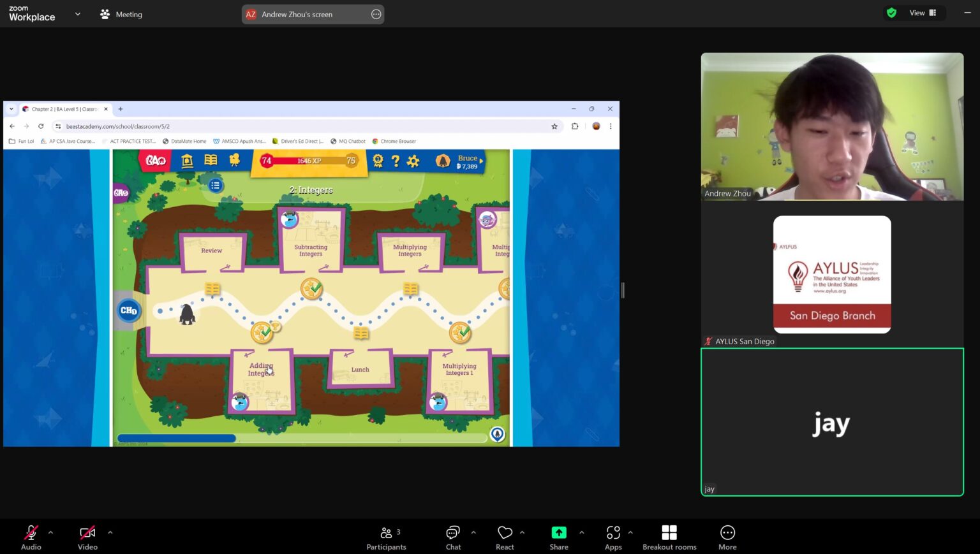Click the XP progress bar between levels
The width and height of the screenshot is (980, 554).
pos(309,161)
